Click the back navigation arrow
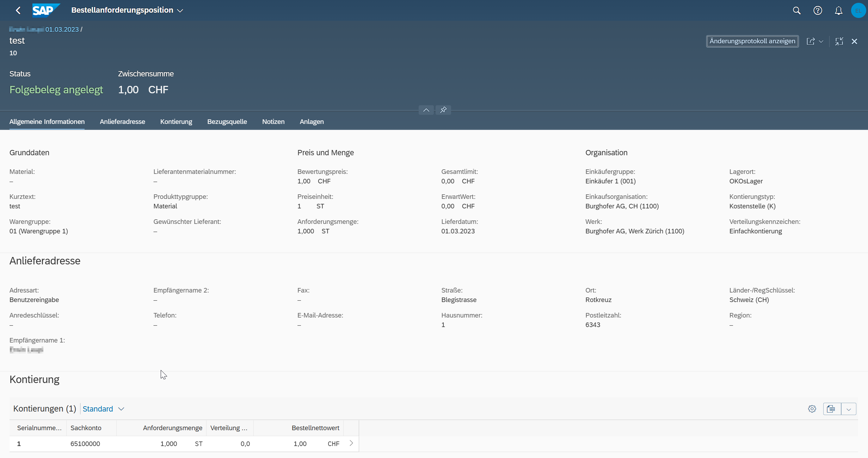 [18, 11]
